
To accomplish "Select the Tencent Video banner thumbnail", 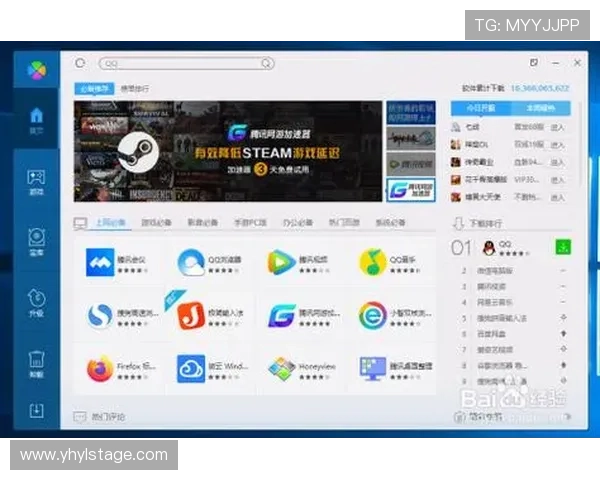I will coord(411,164).
